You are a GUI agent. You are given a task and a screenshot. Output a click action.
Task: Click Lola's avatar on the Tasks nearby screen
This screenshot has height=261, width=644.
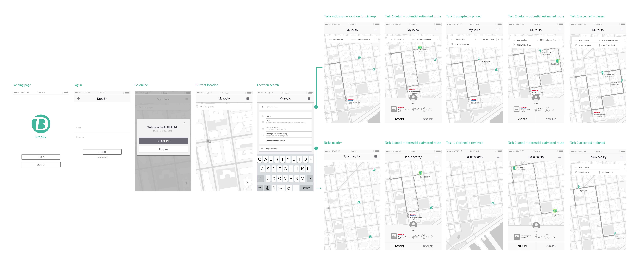413,225
